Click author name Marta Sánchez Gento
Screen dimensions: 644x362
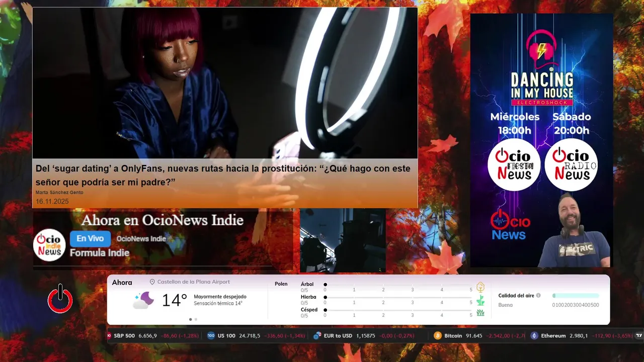click(x=59, y=193)
